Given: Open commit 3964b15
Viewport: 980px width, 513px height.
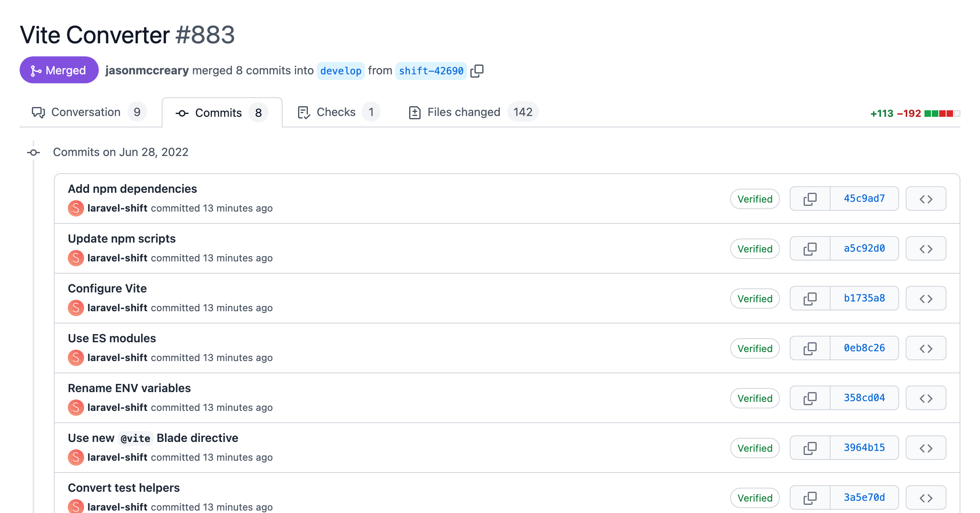Looking at the screenshot, I should 864,447.
